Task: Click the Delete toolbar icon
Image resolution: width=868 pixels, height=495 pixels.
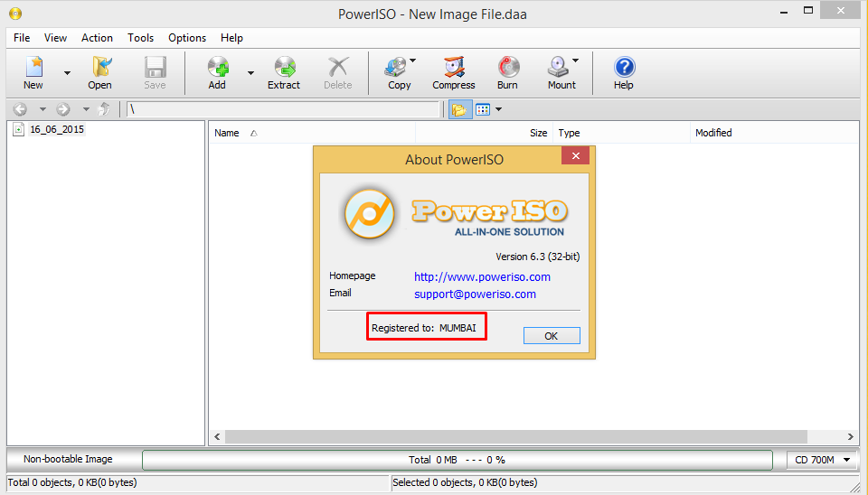Action: [x=337, y=72]
